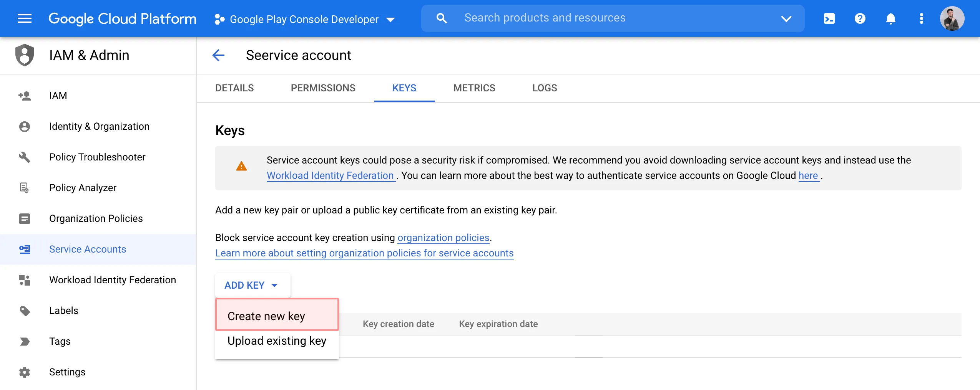Choose Upload existing key option

tap(277, 341)
